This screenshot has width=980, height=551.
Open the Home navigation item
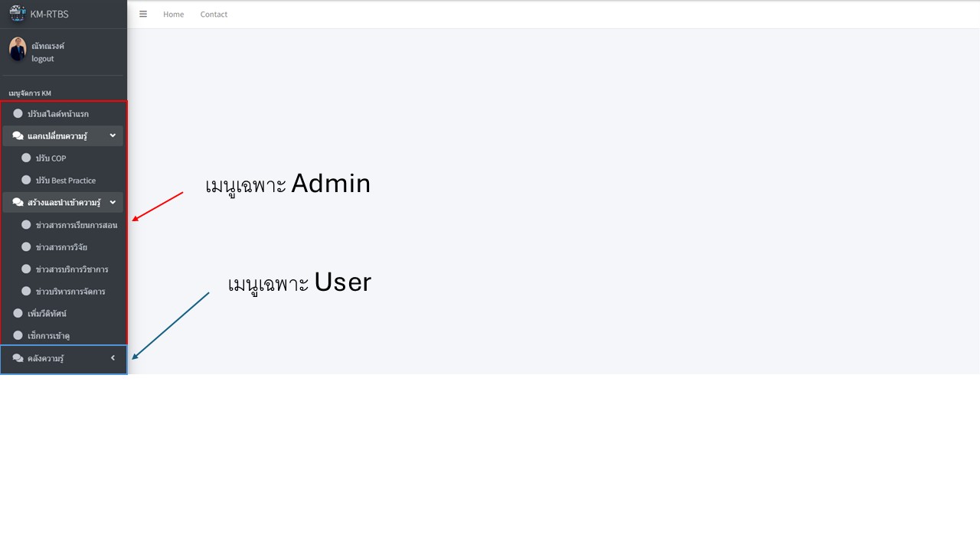click(x=174, y=15)
